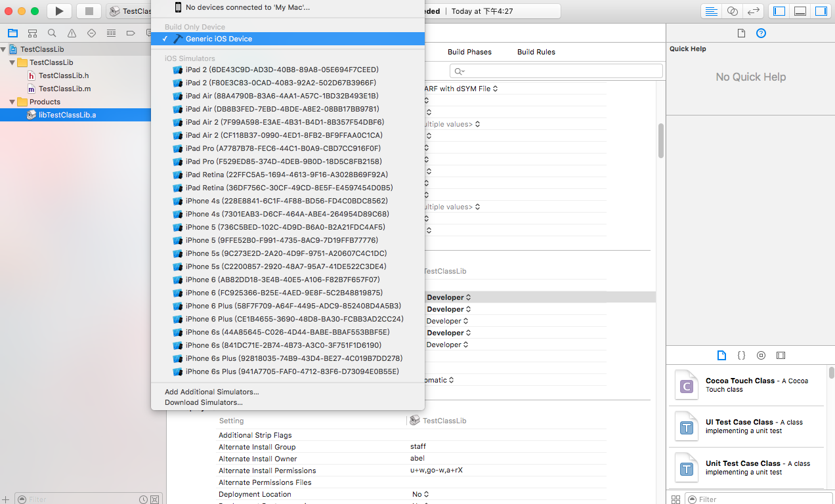Show the Media library
The image size is (835, 504).
tap(781, 355)
